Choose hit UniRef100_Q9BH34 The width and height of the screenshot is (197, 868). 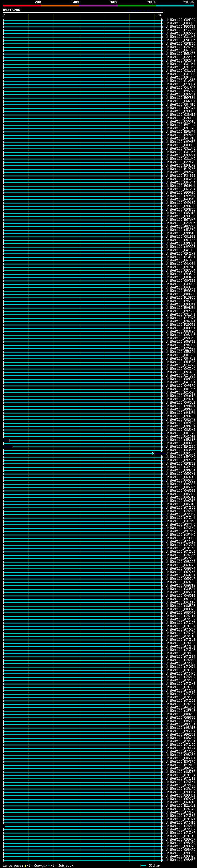pos(180,792)
